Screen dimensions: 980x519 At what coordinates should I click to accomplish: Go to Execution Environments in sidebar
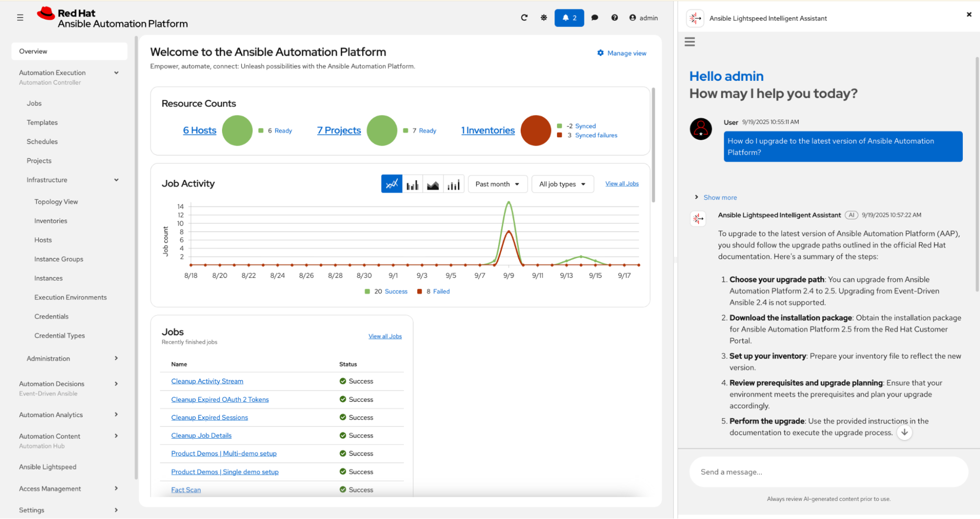71,297
